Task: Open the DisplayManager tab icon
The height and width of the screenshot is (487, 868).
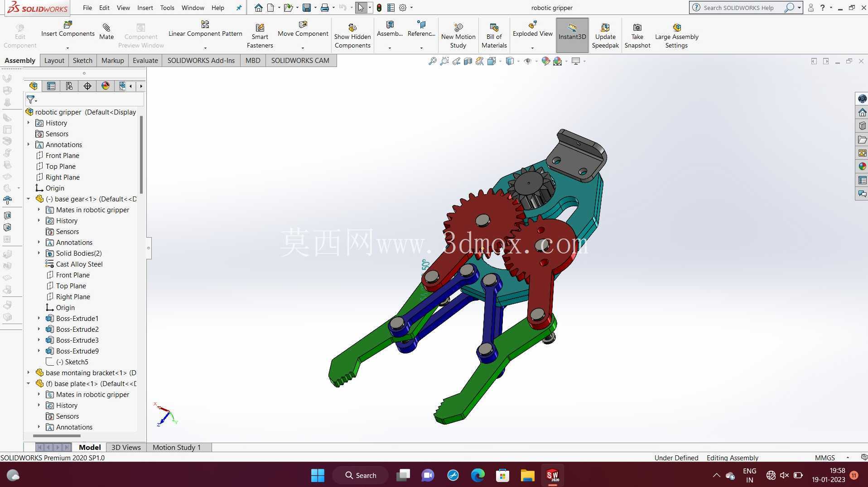Action: coord(106,86)
